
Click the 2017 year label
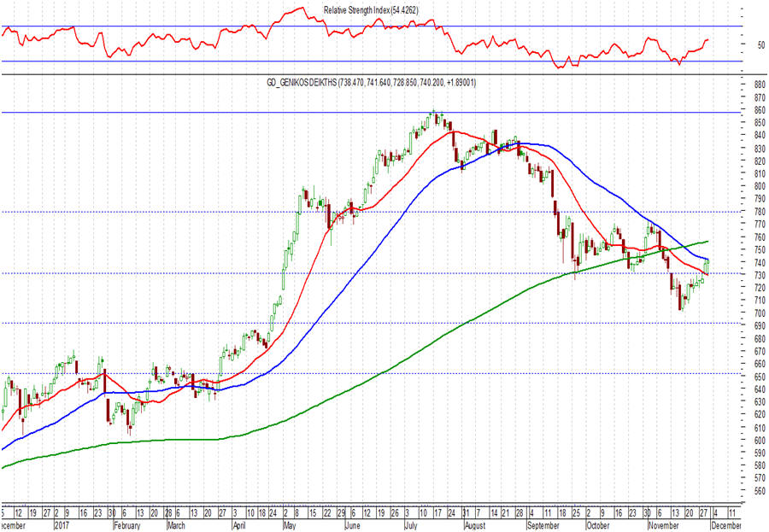pyautogui.click(x=62, y=525)
